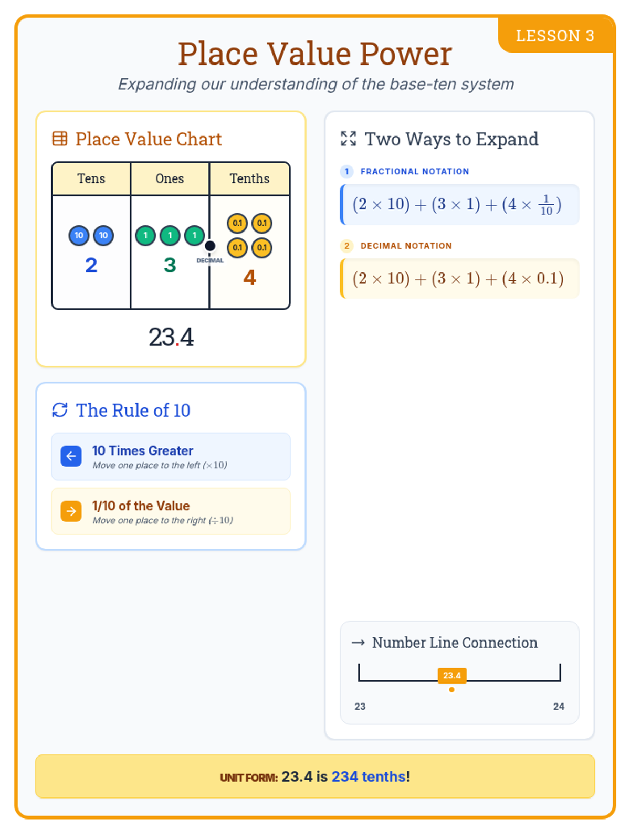Click the table grid icon beside Place Value Chart
The width and height of the screenshot is (630, 840).
point(60,139)
